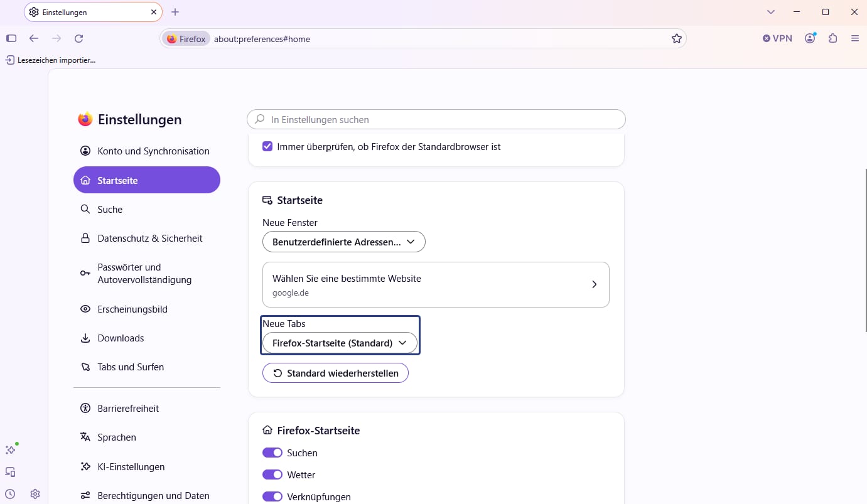Toggle the Suchen switch off
This screenshot has height=504, width=867.
pos(272,453)
